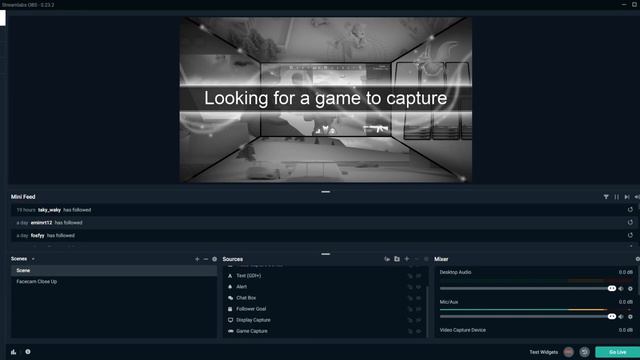Open Desktop Audio settings gear
Screen dimensions: 640x360
[630, 289]
